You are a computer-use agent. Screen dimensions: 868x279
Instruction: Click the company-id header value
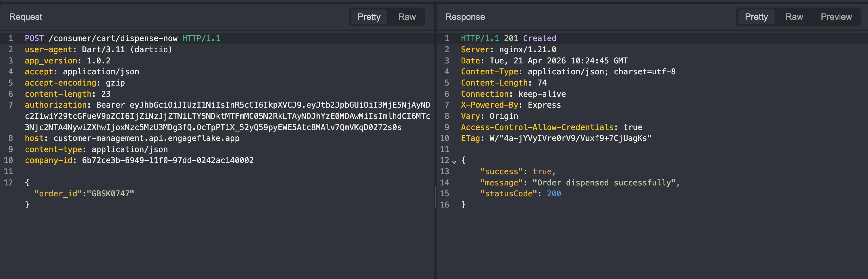click(167, 160)
